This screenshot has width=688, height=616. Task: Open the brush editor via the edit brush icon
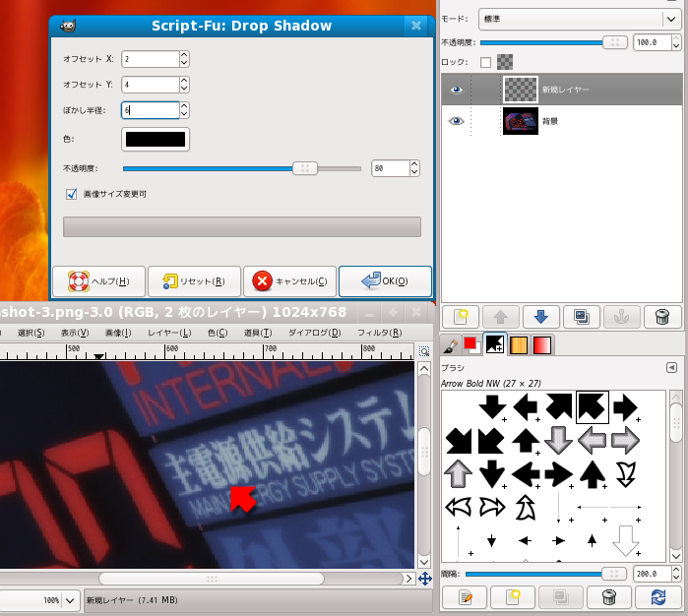point(466,596)
